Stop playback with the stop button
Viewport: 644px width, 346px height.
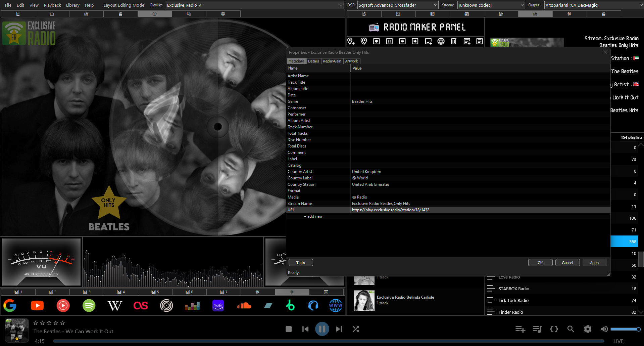click(289, 329)
